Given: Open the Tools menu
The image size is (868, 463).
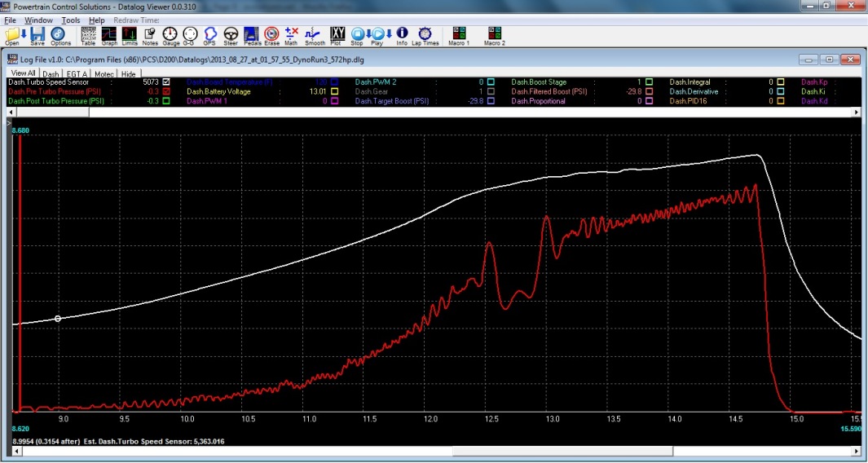Looking at the screenshot, I should (71, 20).
